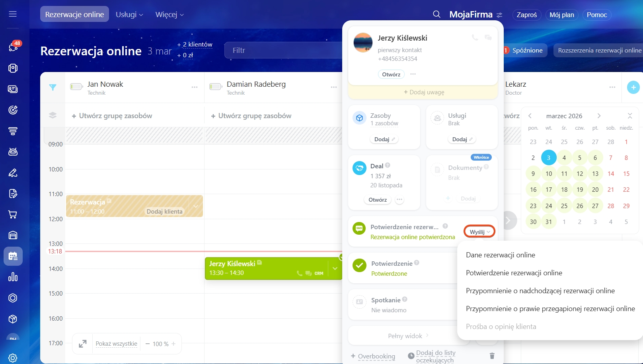The height and width of the screenshot is (364, 643).
Task: Delete the reservation with the trash icon
Action: (492, 356)
